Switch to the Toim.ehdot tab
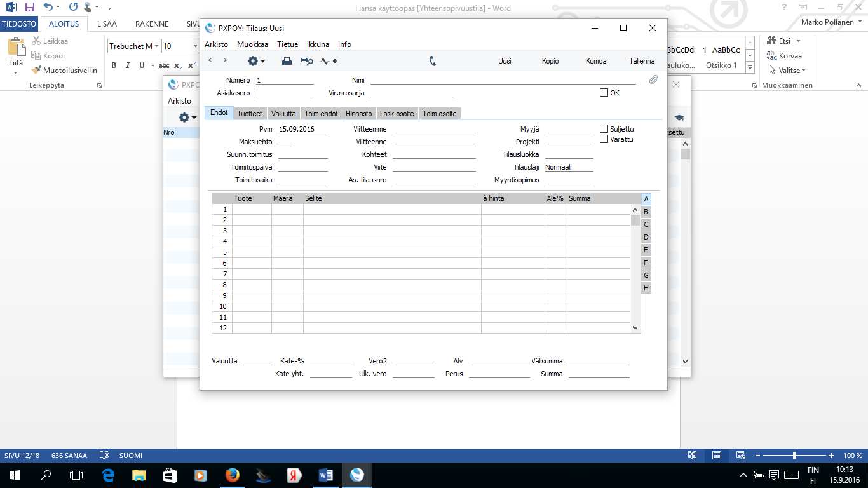Screen dimensions: 868x488 321,114
